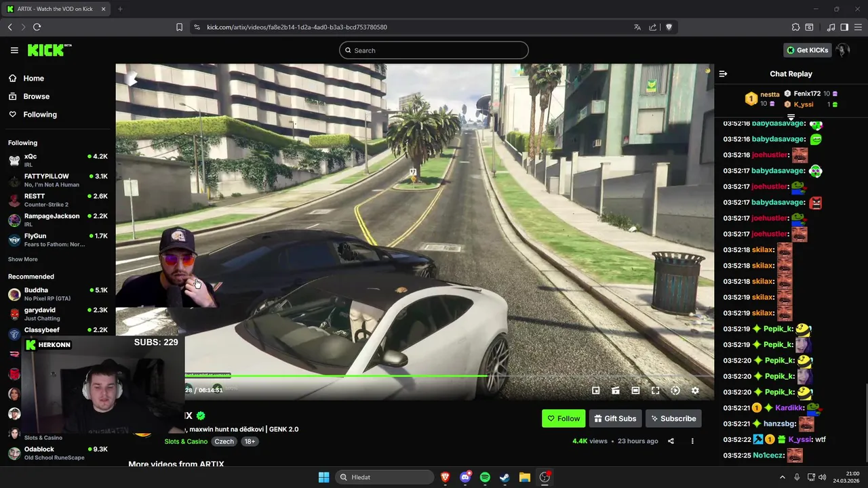This screenshot has width=868, height=488.
Task: Open xQc channel in Following list
Action: pyautogui.click(x=58, y=161)
